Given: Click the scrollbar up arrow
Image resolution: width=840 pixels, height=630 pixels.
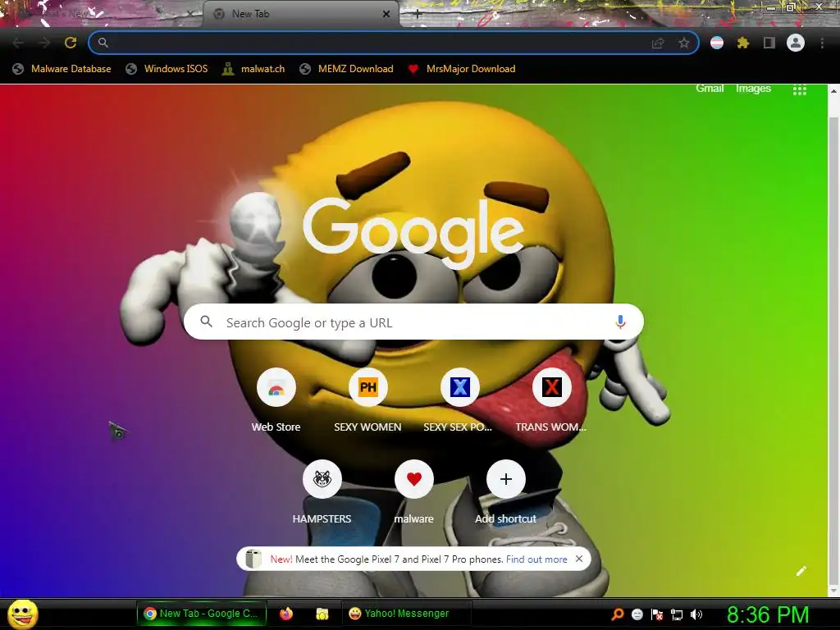Looking at the screenshot, I should tap(833, 90).
